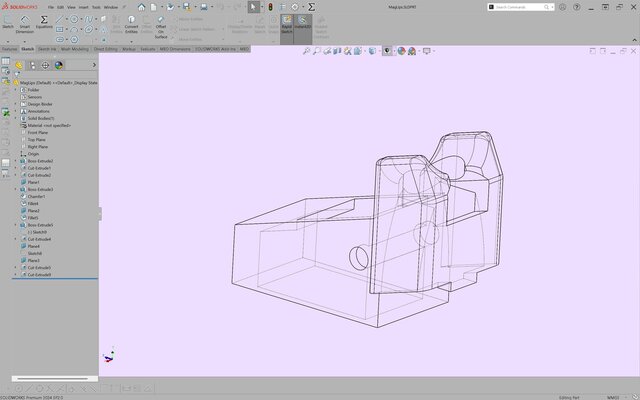Switch to the Features tab
Image resolution: width=640 pixels, height=400 pixels.
point(9,48)
